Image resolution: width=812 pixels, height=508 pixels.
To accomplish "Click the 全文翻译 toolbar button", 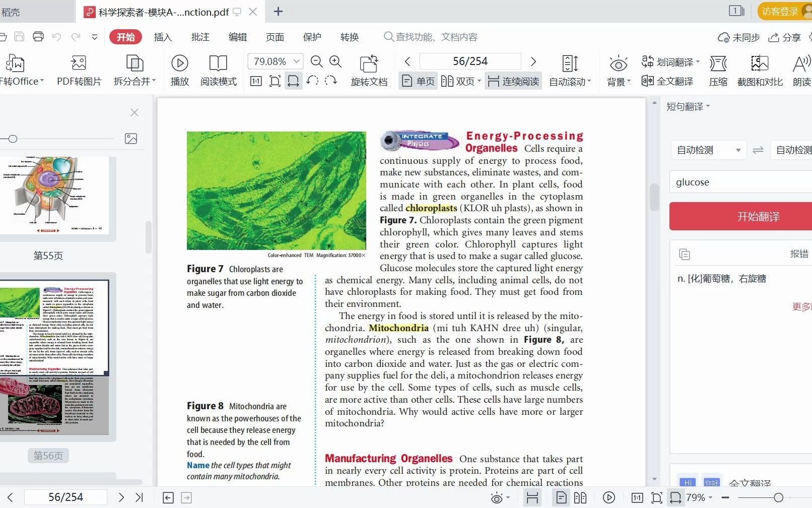I will pyautogui.click(x=667, y=81).
